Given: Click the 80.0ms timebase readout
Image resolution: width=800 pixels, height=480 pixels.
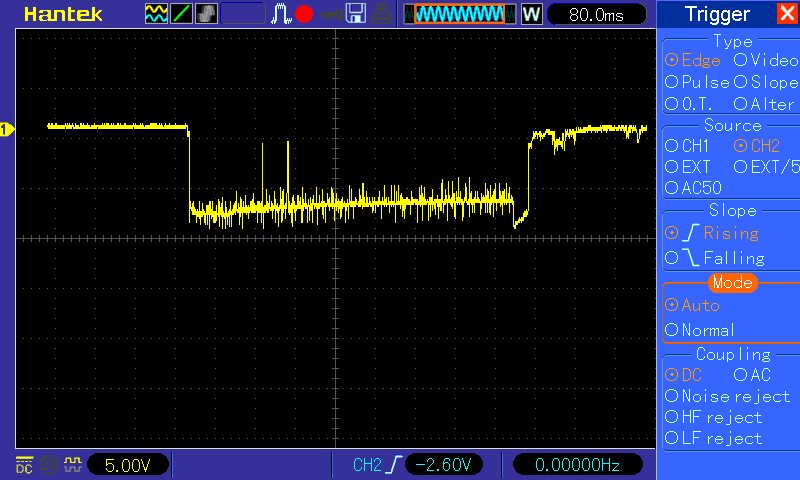Looking at the screenshot, I should (x=596, y=15).
